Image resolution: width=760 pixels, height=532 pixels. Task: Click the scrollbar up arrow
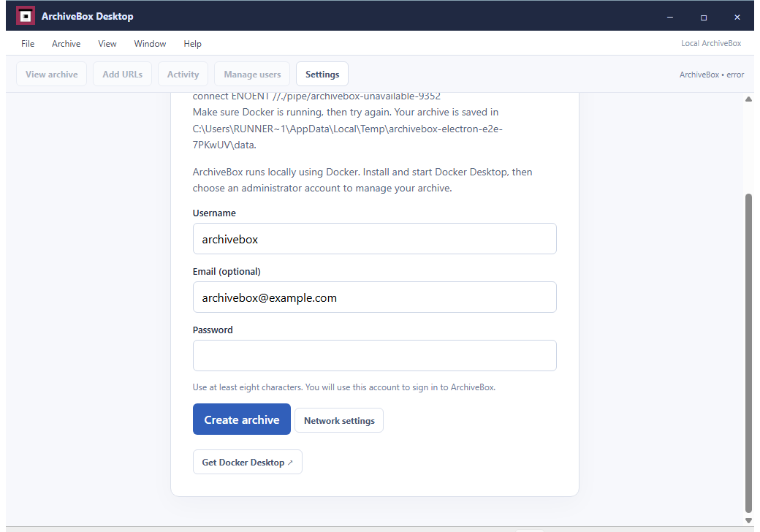748,99
